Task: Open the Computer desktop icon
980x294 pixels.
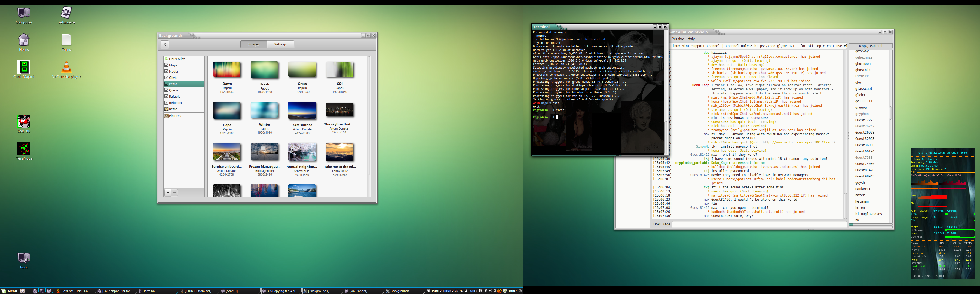Action: [x=24, y=16]
